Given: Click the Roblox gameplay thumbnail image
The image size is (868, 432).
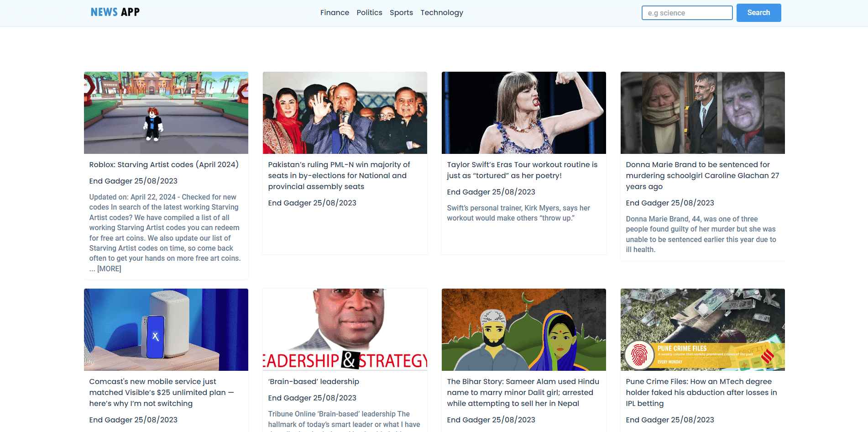Looking at the screenshot, I should point(166,112).
